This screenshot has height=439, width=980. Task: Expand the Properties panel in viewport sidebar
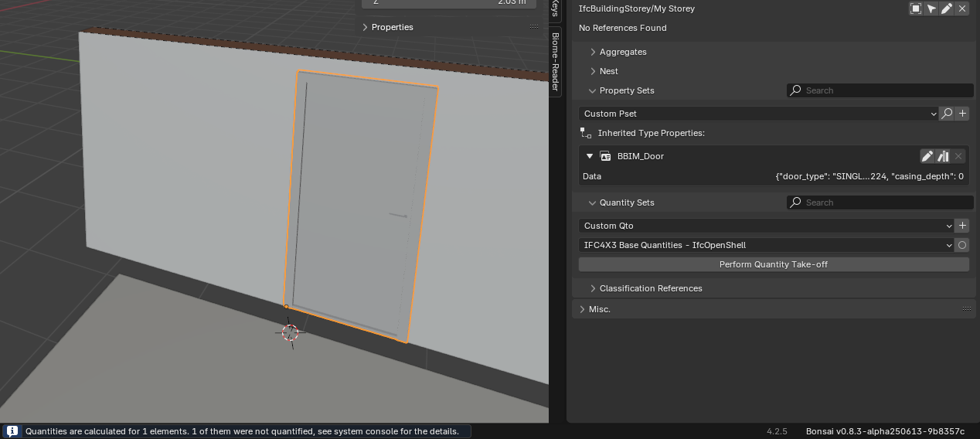(x=365, y=27)
